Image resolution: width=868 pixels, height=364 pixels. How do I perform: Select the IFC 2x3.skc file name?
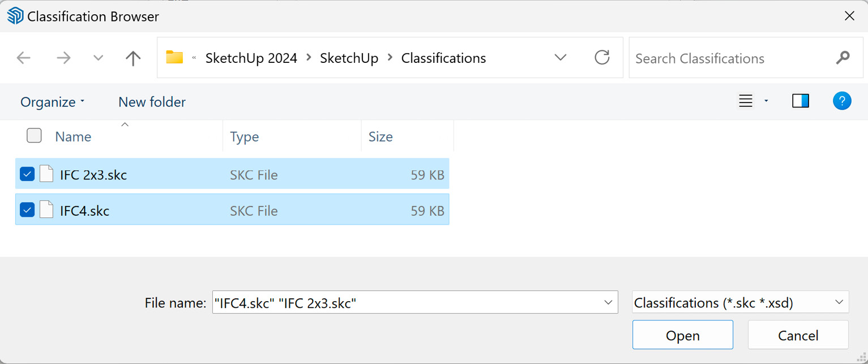click(93, 175)
